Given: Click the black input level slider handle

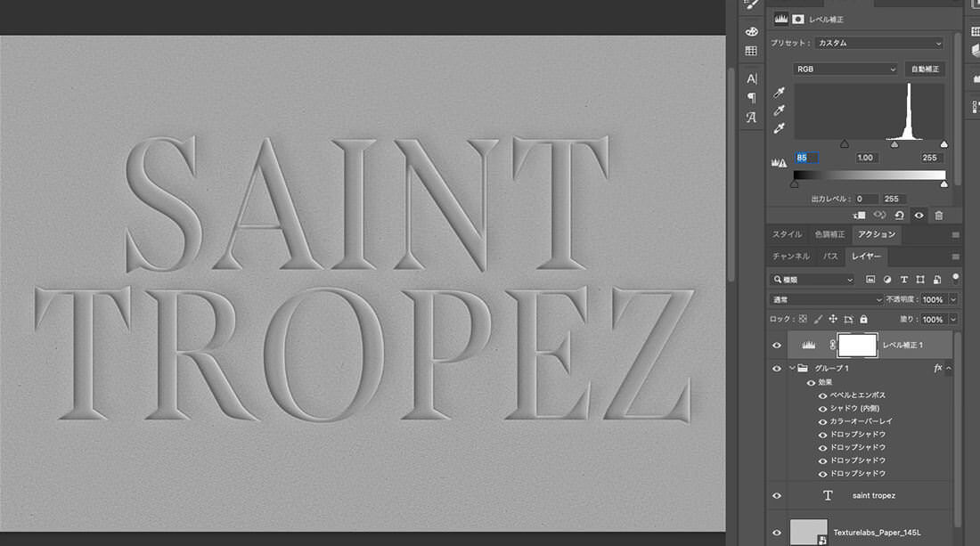Looking at the screenshot, I should coord(845,144).
